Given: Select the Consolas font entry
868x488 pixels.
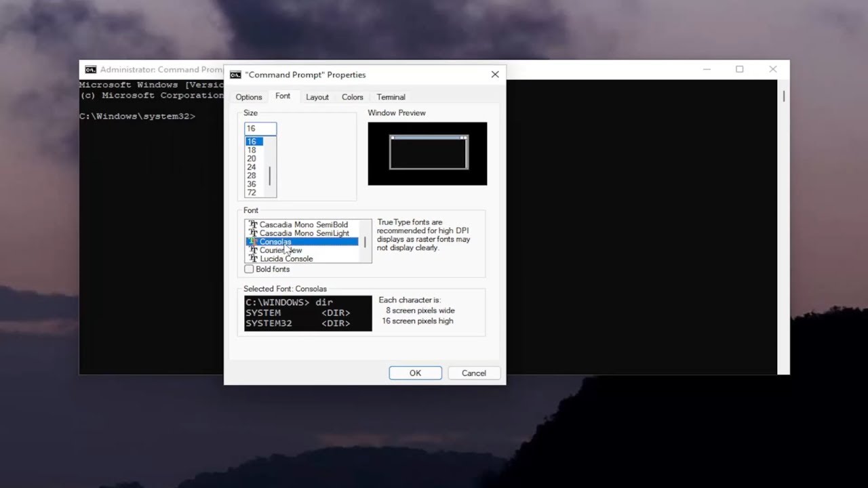Looking at the screenshot, I should coord(302,242).
